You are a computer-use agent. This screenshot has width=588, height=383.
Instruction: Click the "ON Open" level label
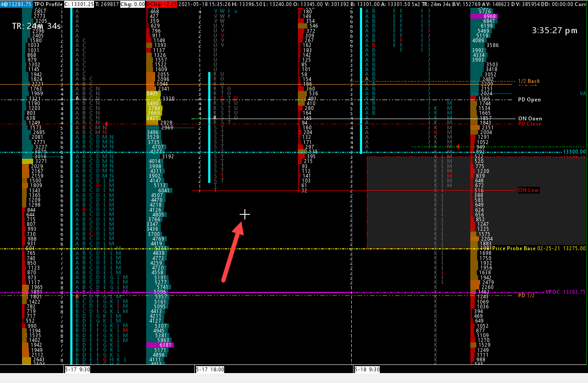click(530, 119)
